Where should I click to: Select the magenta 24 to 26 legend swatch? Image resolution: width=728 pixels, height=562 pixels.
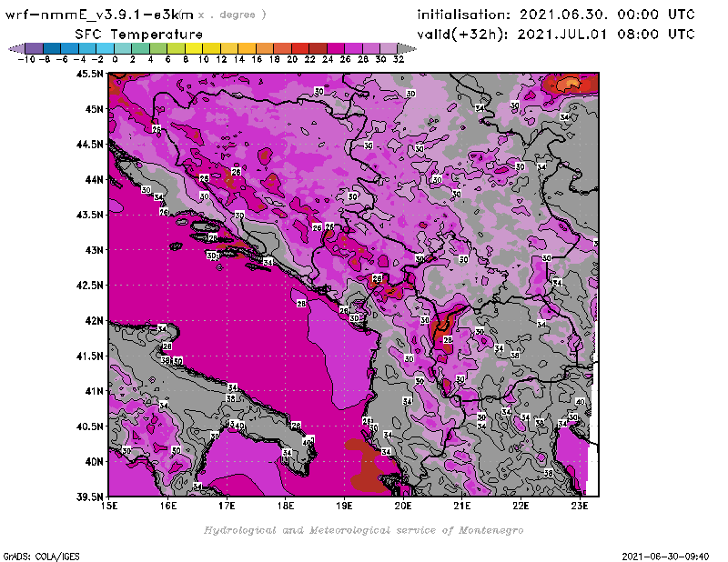pos(336,49)
